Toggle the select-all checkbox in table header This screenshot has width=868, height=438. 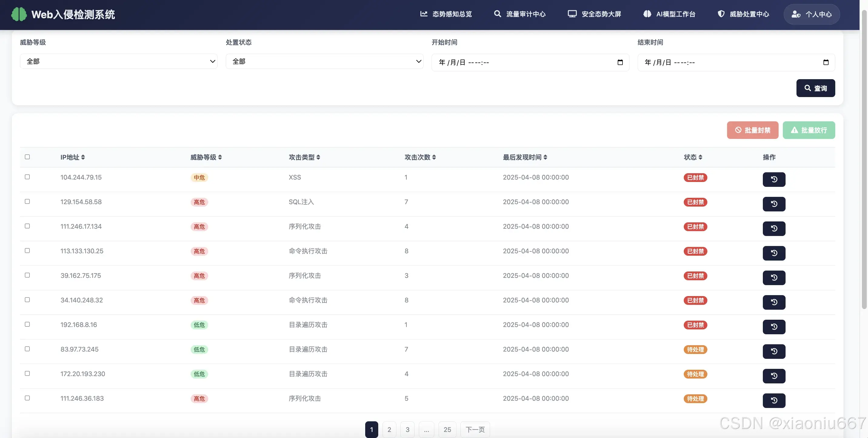tap(27, 157)
